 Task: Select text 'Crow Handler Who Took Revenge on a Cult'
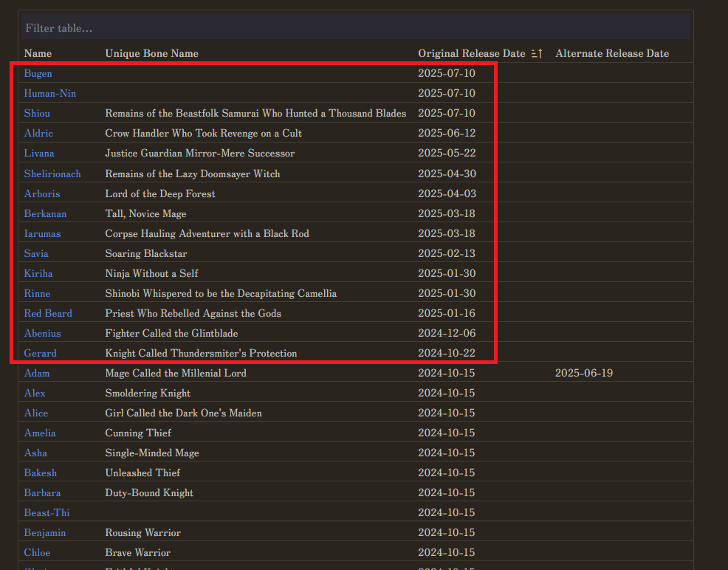pos(203,133)
